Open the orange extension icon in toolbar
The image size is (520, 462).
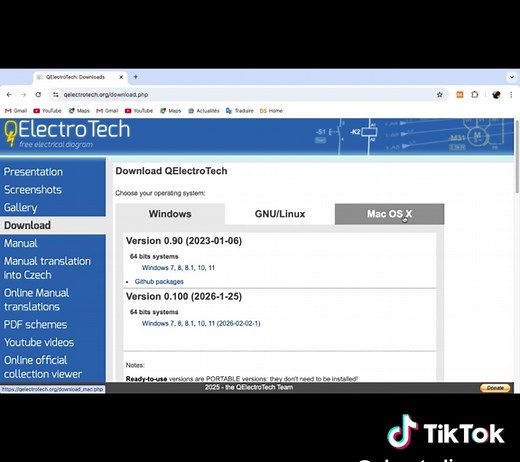[460, 95]
